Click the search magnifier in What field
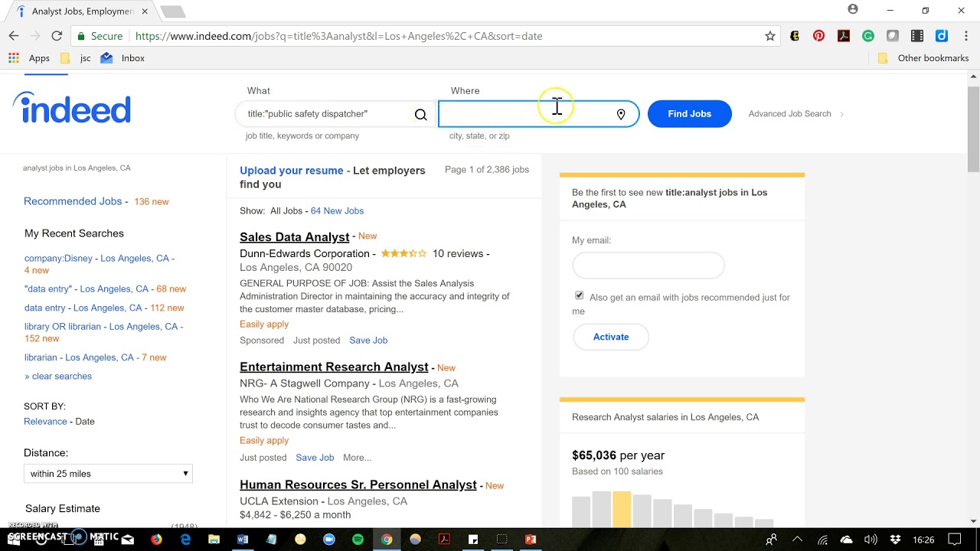980x551 pixels. [x=420, y=114]
